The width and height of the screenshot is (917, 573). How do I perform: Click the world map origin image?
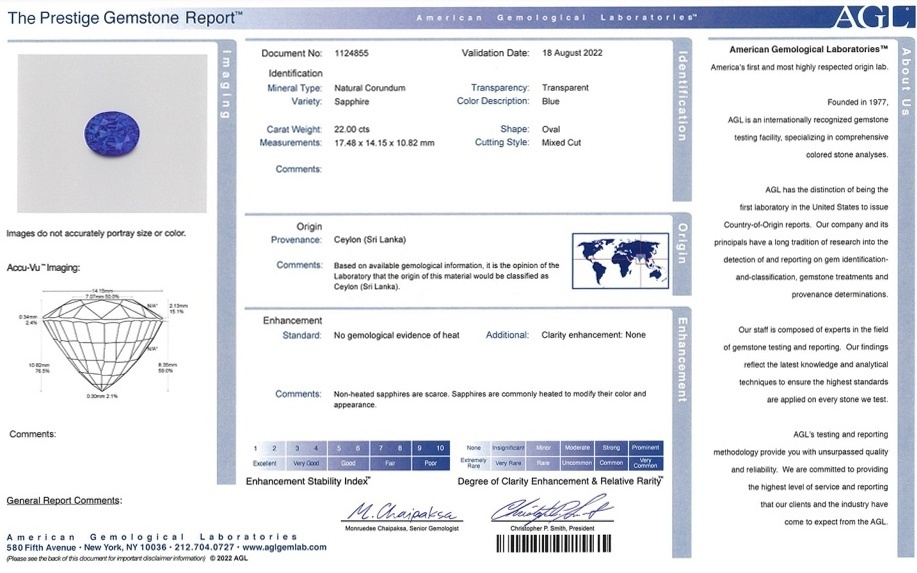(x=619, y=258)
